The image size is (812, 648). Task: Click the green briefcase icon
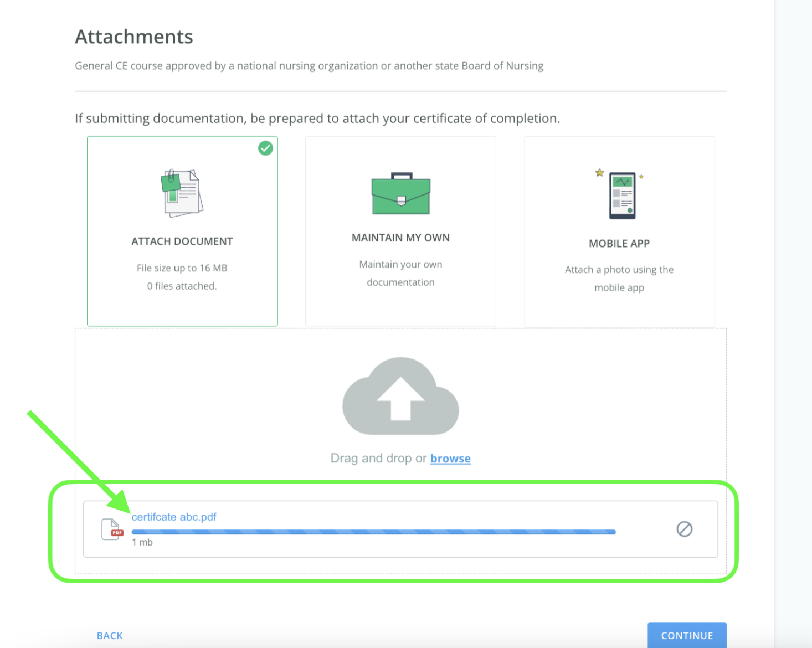pos(400,194)
